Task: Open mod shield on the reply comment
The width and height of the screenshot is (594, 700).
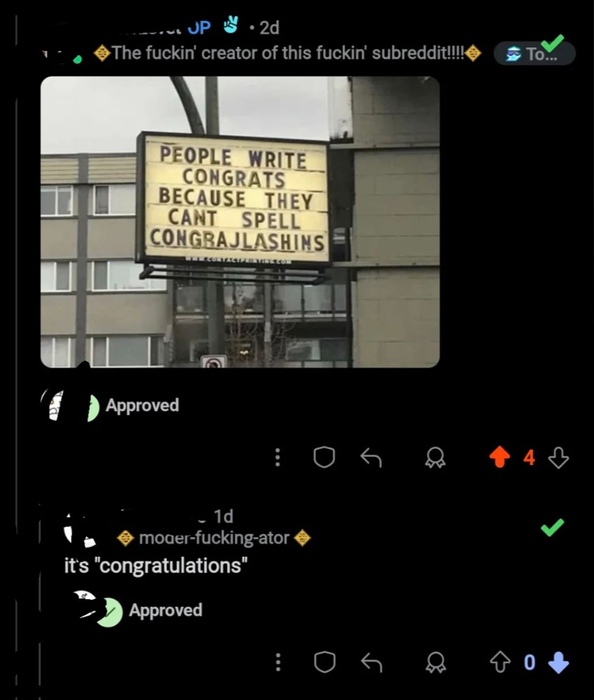Action: click(324, 662)
